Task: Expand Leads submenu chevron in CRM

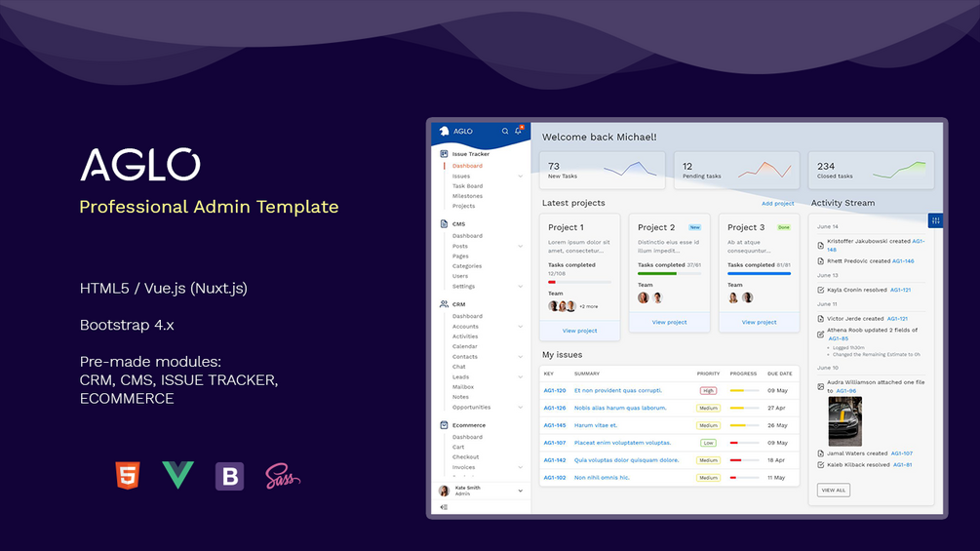Action: coord(520,376)
